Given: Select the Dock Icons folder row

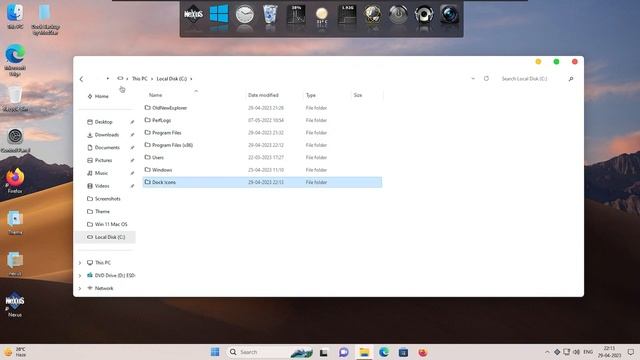Looking at the screenshot, I should (x=262, y=182).
